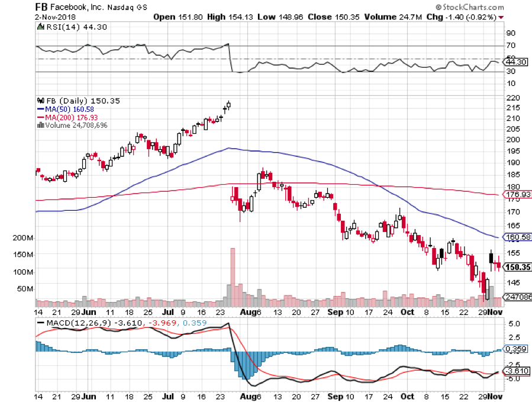Click the blue 0.359 histogram value in the MACD legend
The image size is (532, 402).
(195, 323)
